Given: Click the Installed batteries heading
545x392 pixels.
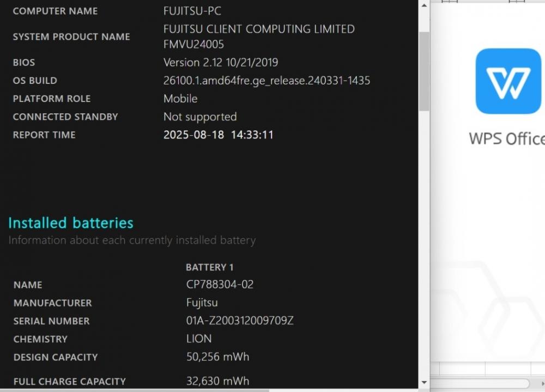Looking at the screenshot, I should pyautogui.click(x=70, y=222).
